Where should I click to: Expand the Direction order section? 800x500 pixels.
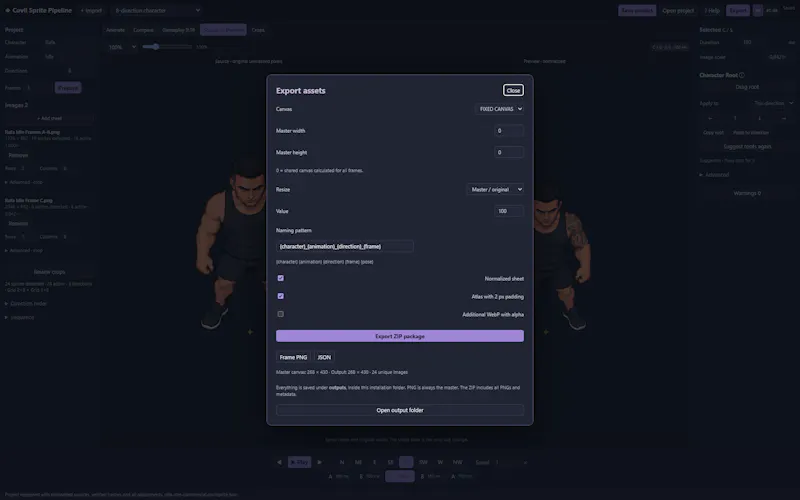tap(26, 304)
